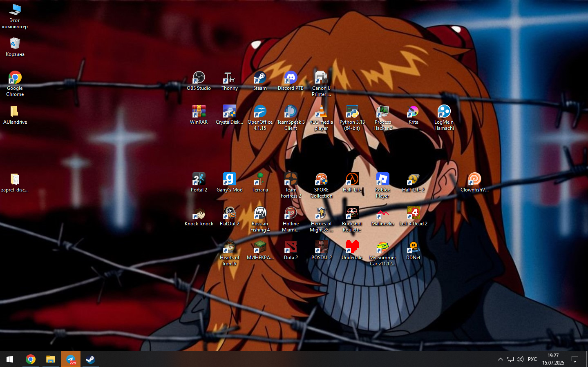Open the clock showing 19:27

tap(553, 359)
